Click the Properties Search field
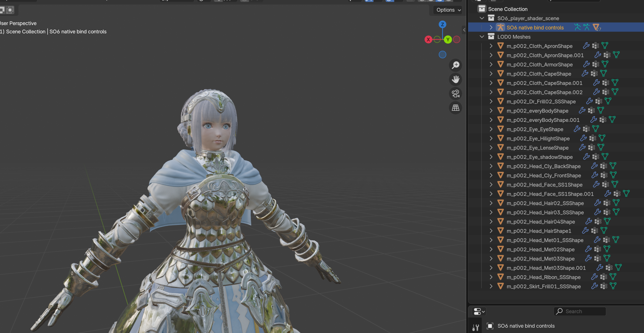This screenshot has height=333, width=644. [580, 312]
